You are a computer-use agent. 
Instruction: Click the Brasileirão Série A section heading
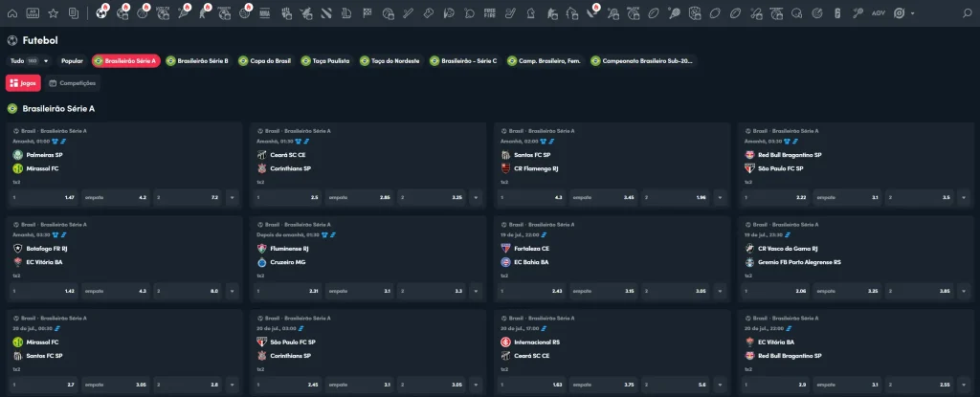click(x=58, y=109)
